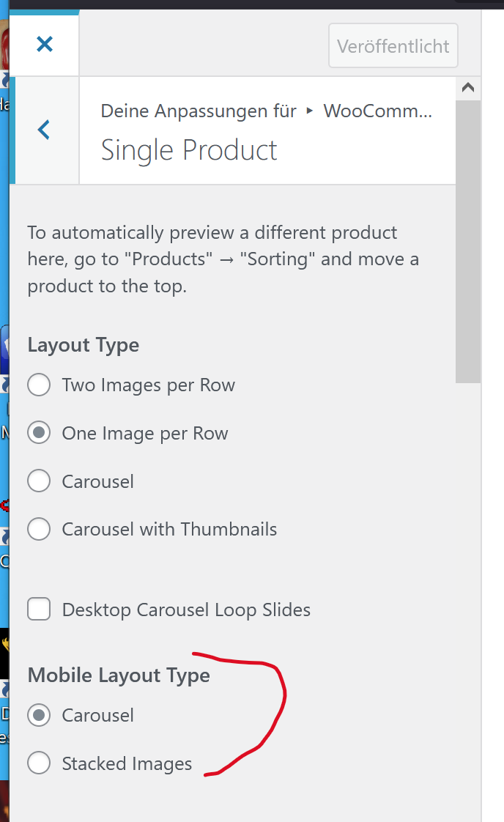Image resolution: width=504 pixels, height=822 pixels.
Task: Select Stacked Images mobile layout
Action: (x=39, y=763)
